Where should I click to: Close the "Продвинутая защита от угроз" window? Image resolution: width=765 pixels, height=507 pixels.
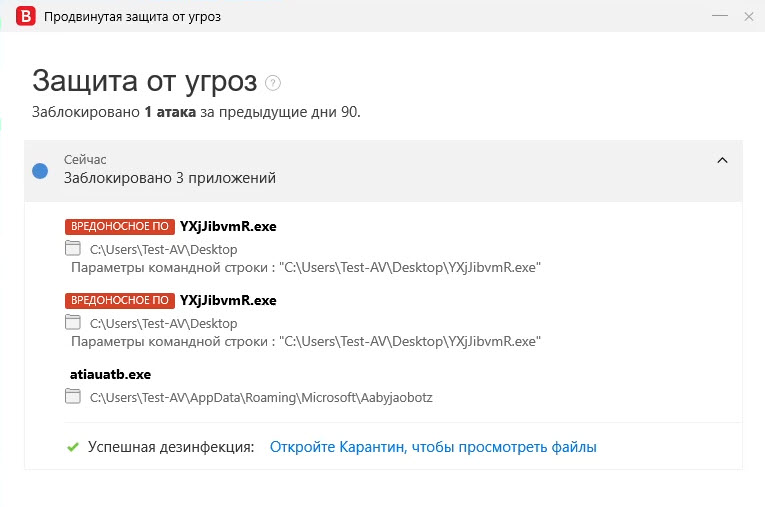748,16
